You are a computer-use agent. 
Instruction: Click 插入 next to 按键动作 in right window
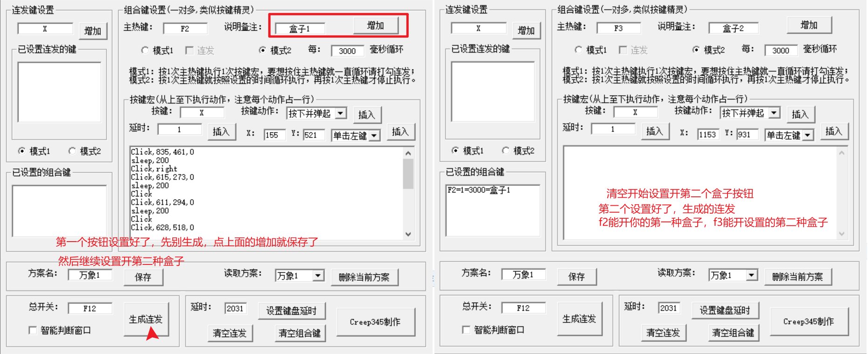tap(800, 114)
